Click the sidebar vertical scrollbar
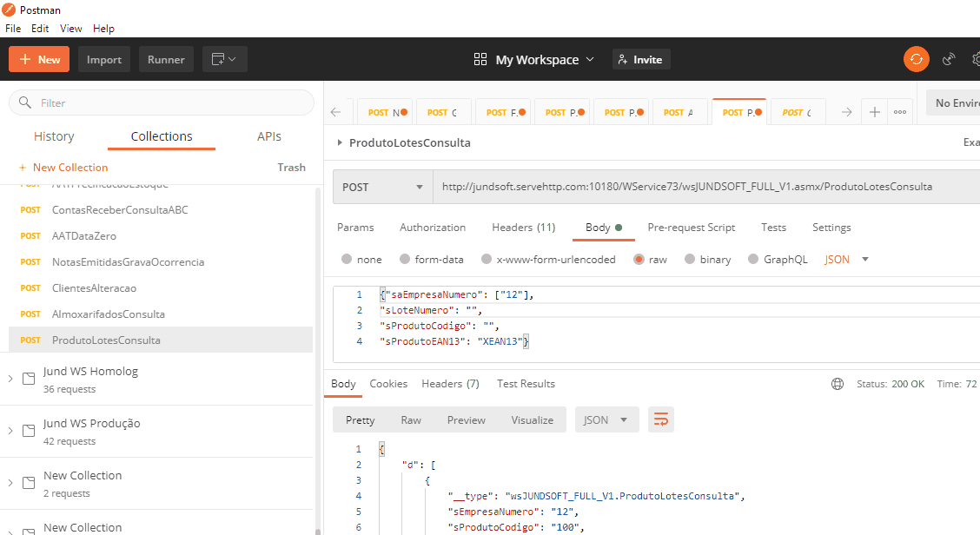This screenshot has width=980, height=535. [x=317, y=347]
